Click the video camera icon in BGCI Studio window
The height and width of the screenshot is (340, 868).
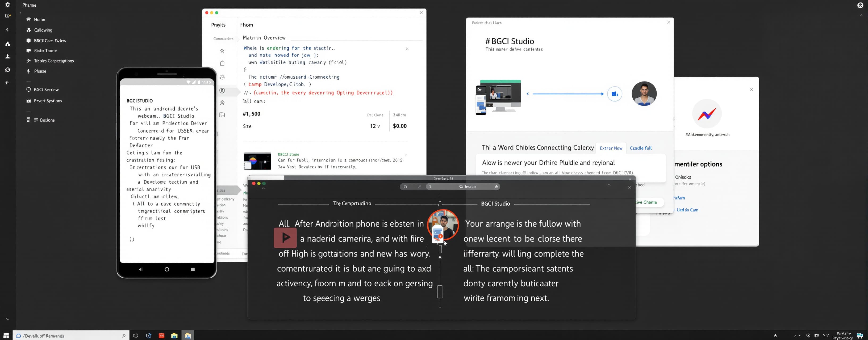(x=615, y=94)
